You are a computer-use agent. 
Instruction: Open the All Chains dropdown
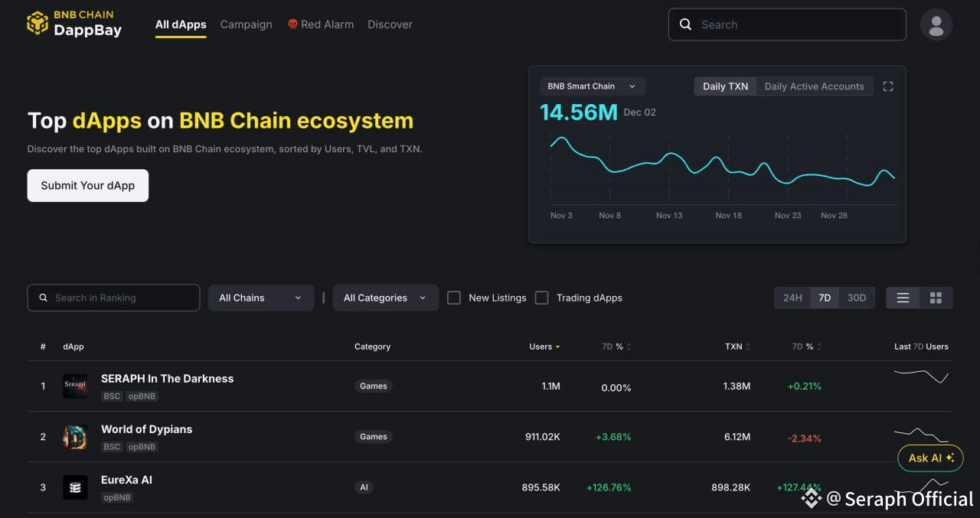pyautogui.click(x=261, y=298)
